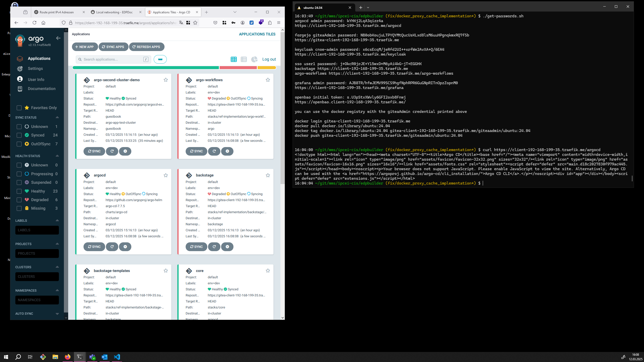
Task: Open Firefox extensions puzzle icon
Action: pos(270,23)
